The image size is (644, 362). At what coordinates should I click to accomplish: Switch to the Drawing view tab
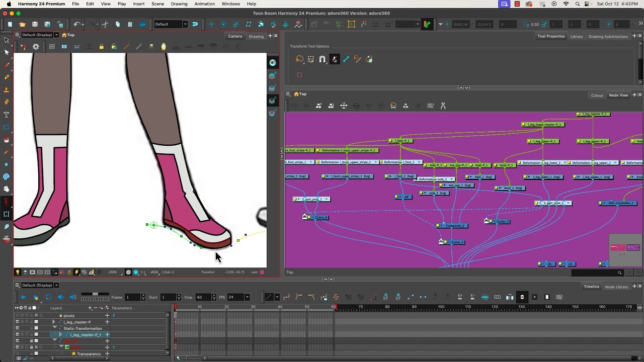coord(256,36)
